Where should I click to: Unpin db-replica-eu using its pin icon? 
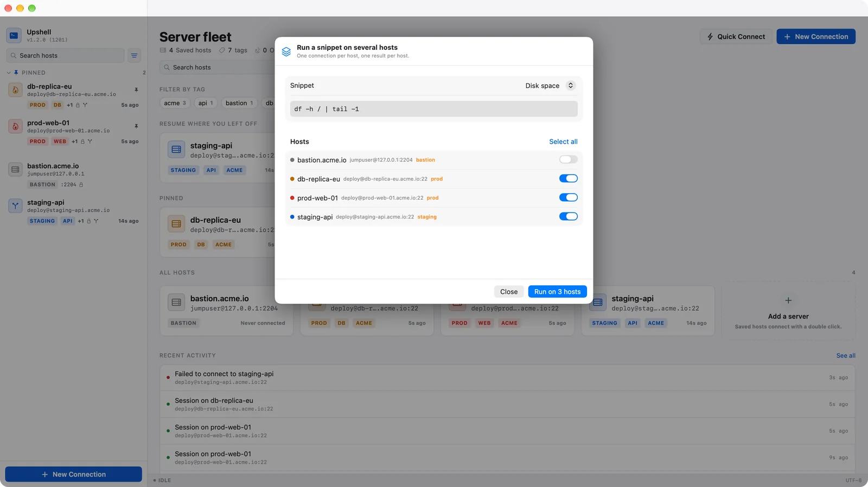coord(136,89)
